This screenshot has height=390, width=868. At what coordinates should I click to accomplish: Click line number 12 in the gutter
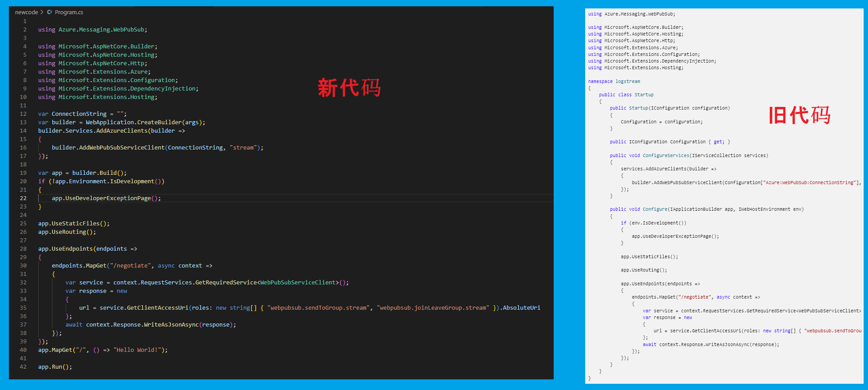(23, 114)
